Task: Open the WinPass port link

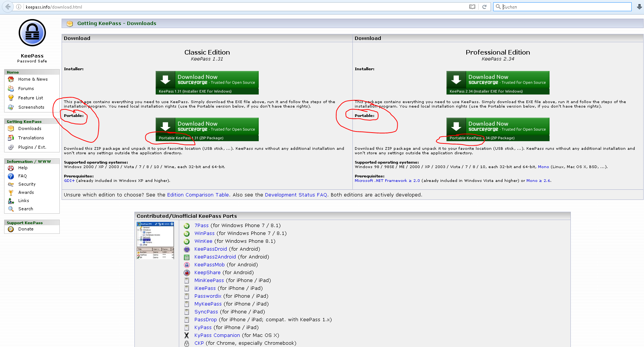Action: coord(205,233)
